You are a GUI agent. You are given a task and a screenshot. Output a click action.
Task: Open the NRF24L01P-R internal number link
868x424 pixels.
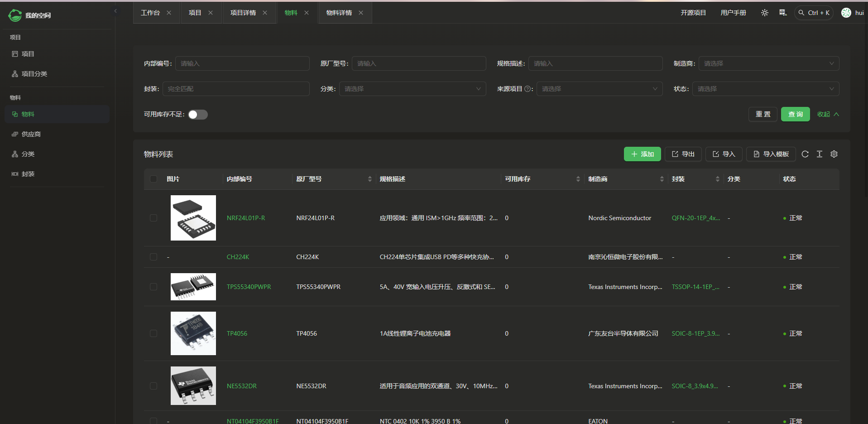(x=246, y=218)
